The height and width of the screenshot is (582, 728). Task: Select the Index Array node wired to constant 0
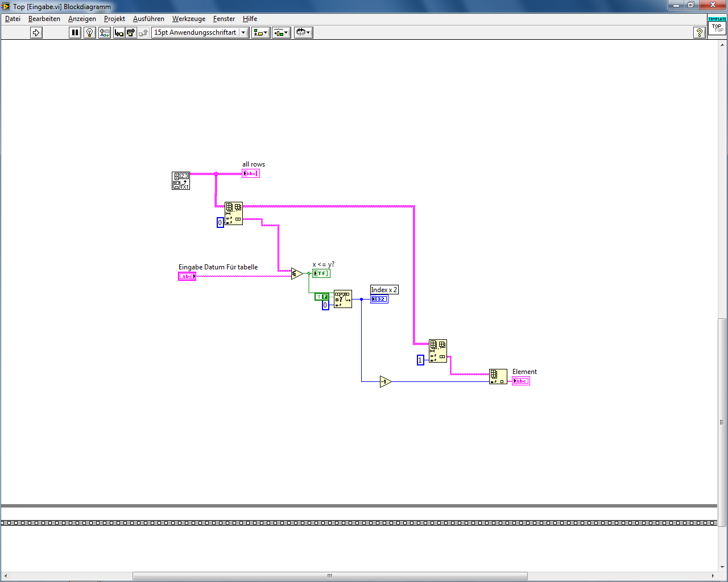tap(234, 213)
